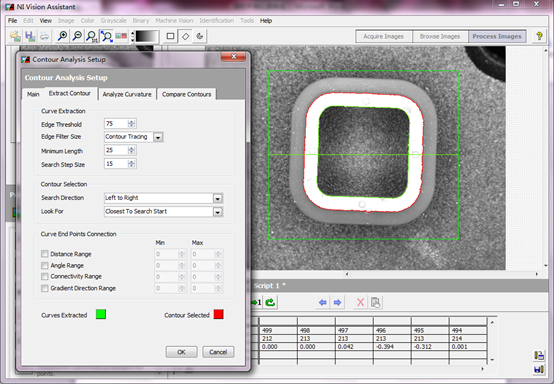The image size is (554, 384).
Task: Click the Zoom Out magnifier icon
Action: pos(77,36)
